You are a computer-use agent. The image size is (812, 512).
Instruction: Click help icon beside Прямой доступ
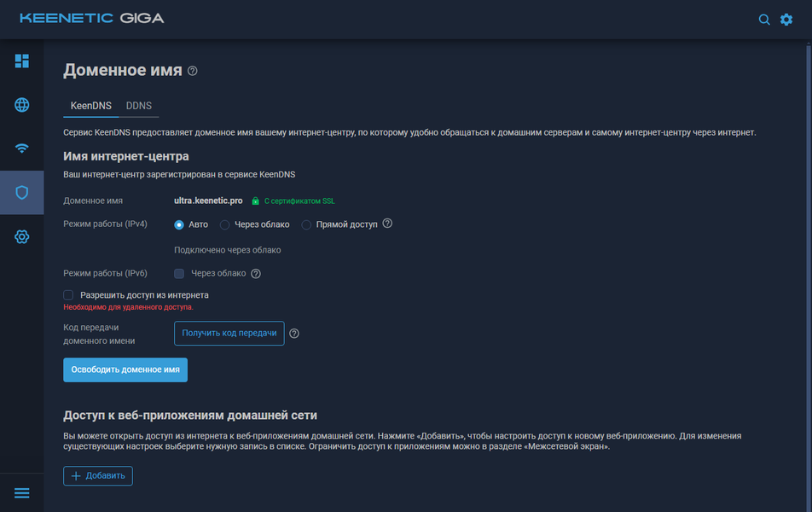pyautogui.click(x=387, y=224)
